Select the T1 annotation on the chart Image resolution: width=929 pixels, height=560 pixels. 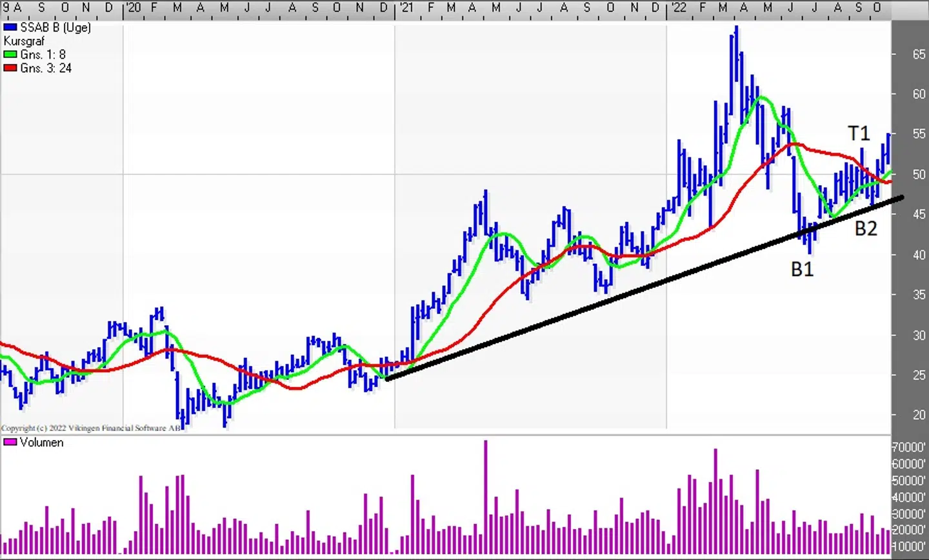tap(859, 134)
